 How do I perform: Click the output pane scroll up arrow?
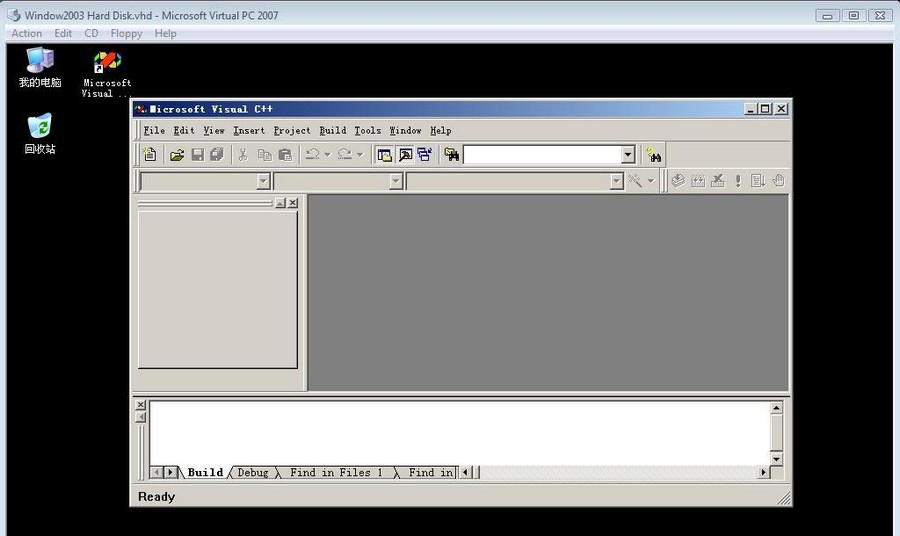coord(776,408)
